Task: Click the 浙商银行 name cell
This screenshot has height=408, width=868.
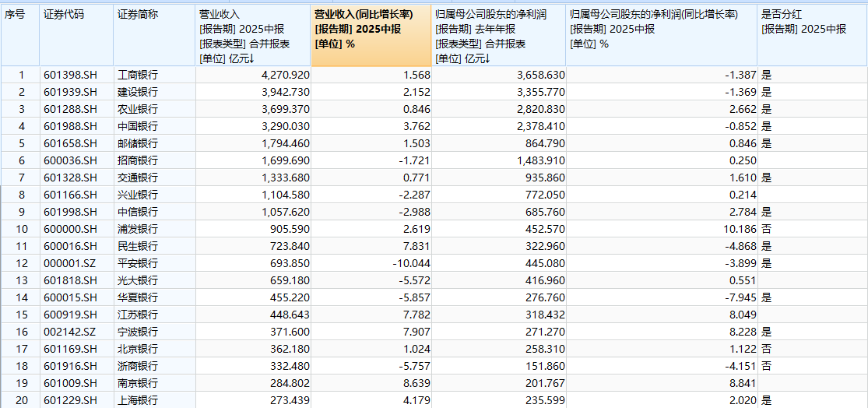Action: 154,367
